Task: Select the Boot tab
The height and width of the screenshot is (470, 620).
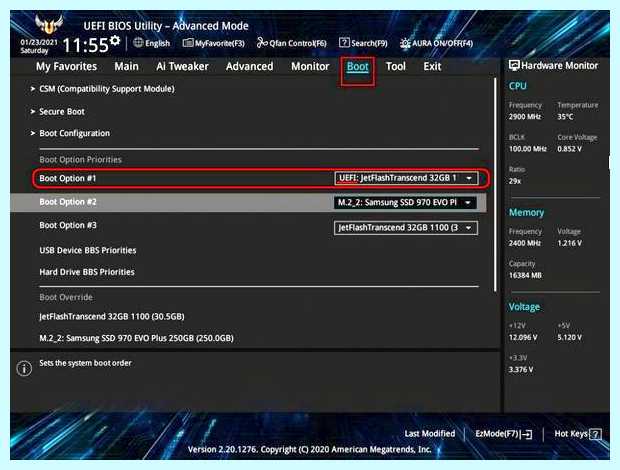Action: coord(357,66)
